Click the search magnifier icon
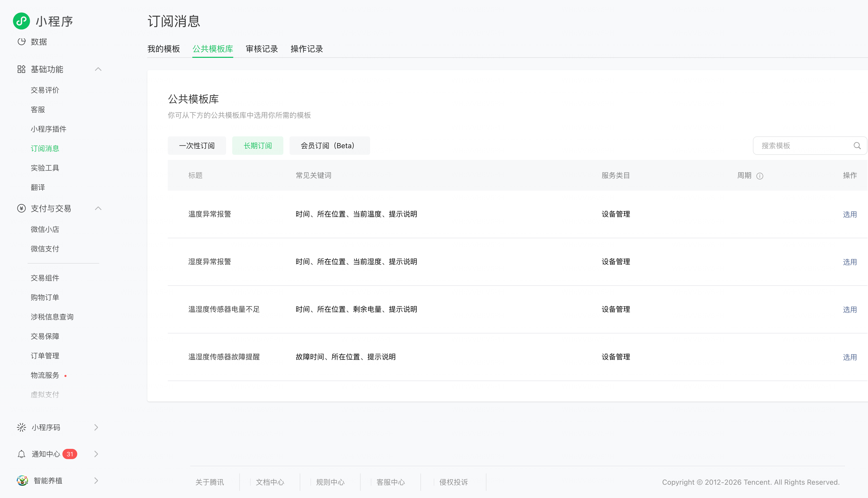 pyautogui.click(x=857, y=146)
